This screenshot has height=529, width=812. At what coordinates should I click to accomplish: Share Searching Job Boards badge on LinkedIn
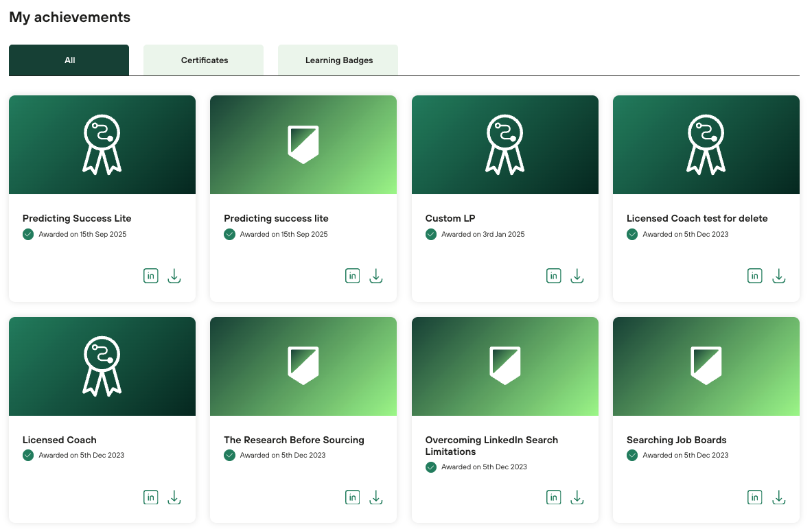[755, 497]
